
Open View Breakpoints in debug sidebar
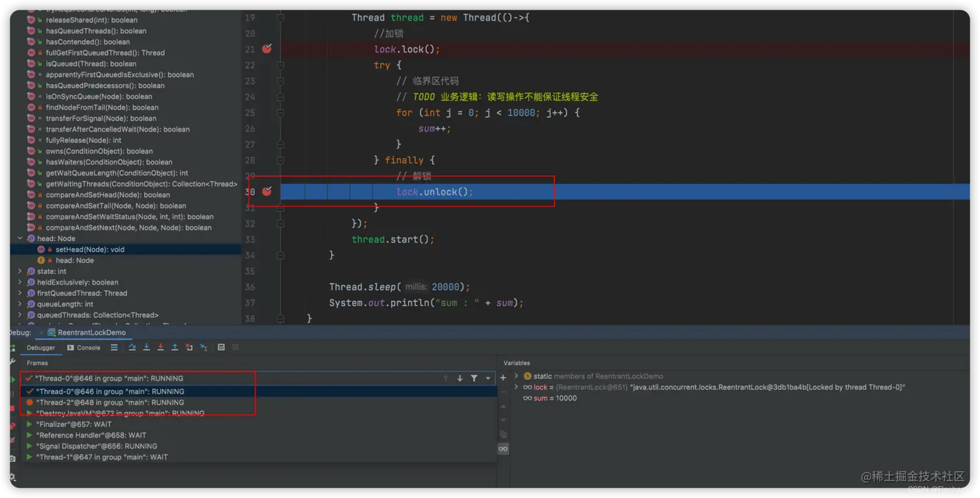[x=12, y=426]
